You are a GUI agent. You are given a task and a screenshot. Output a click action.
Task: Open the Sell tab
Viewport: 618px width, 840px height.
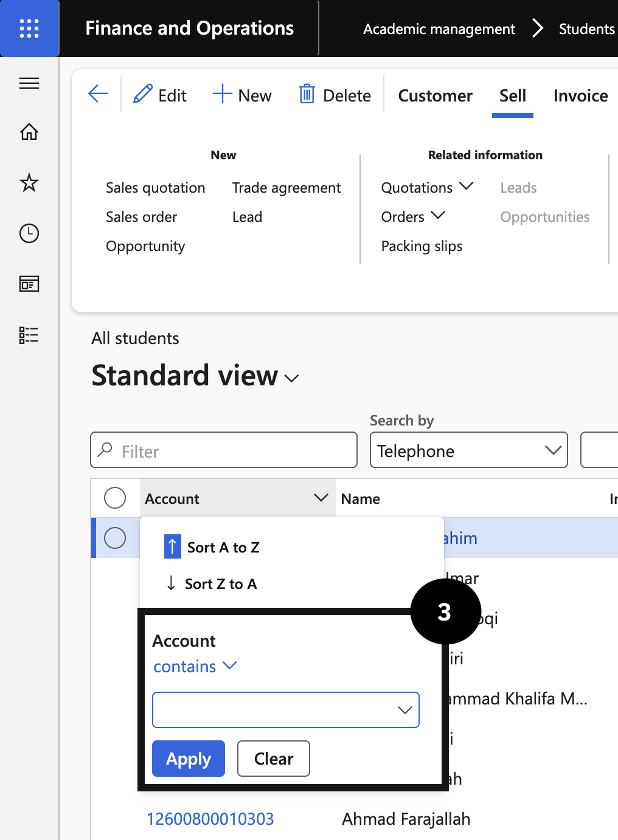513,95
